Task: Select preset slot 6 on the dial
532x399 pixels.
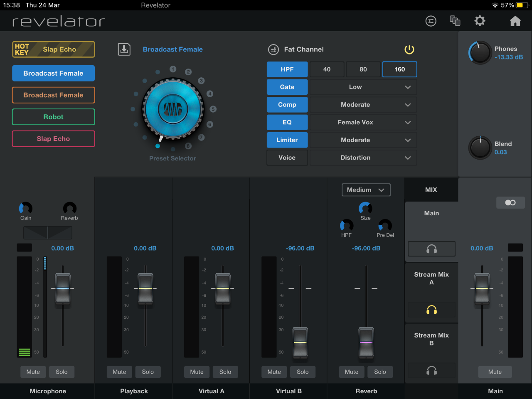Action: coord(210,124)
